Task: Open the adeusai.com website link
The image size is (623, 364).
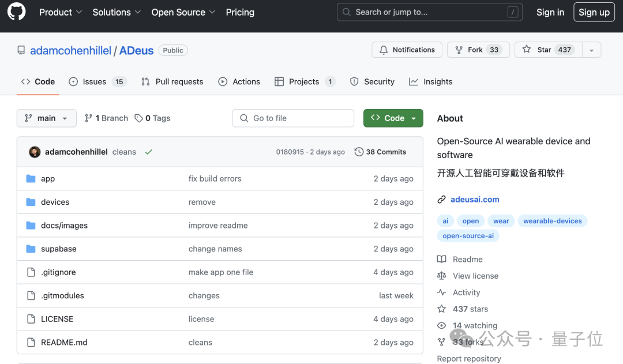Action: pos(475,200)
